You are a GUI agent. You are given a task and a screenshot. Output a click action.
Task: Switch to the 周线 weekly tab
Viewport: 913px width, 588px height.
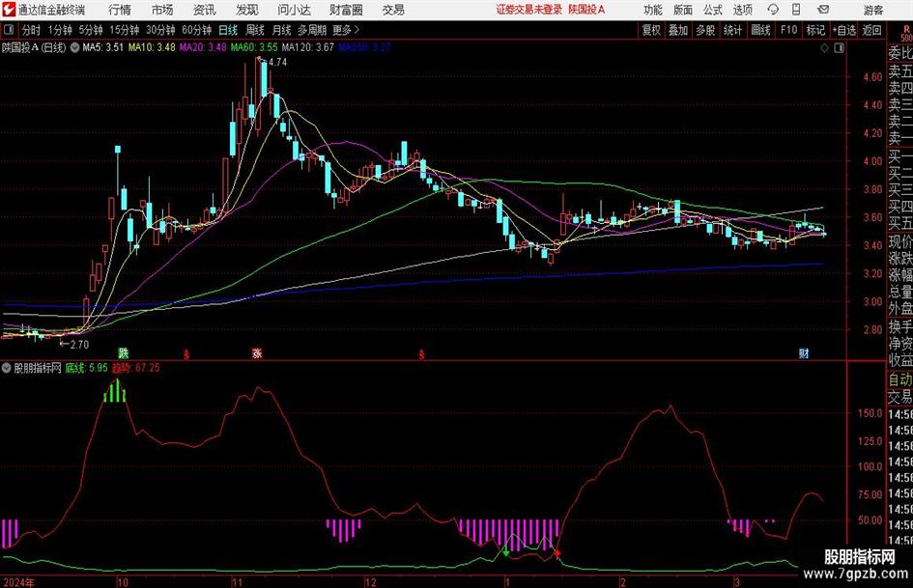254,30
